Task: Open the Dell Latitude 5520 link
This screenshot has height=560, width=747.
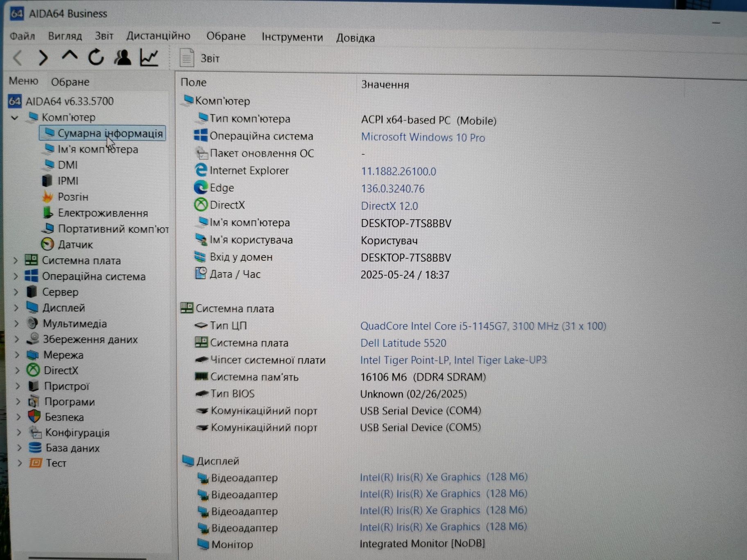Action: pos(403,343)
